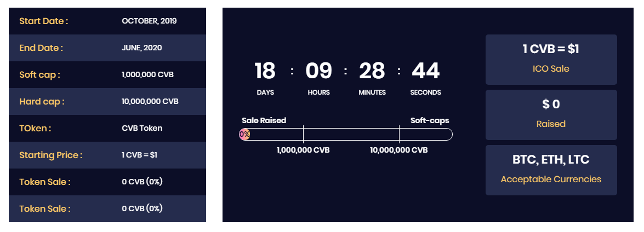Click the 10,000,000 CVB progress marker
The height and width of the screenshot is (232, 644).
[399, 150]
